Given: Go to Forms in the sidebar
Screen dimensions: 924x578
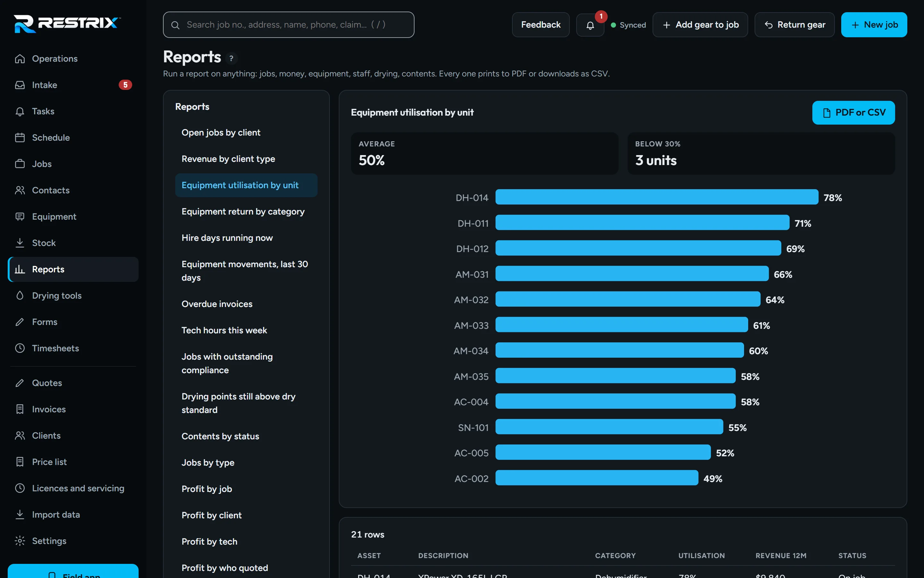Looking at the screenshot, I should tap(73, 322).
